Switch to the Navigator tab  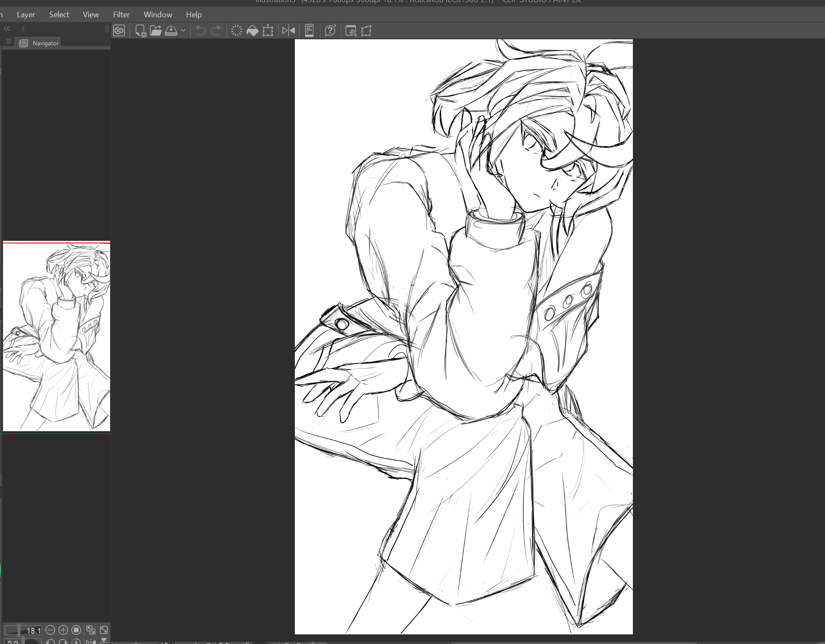[39, 43]
